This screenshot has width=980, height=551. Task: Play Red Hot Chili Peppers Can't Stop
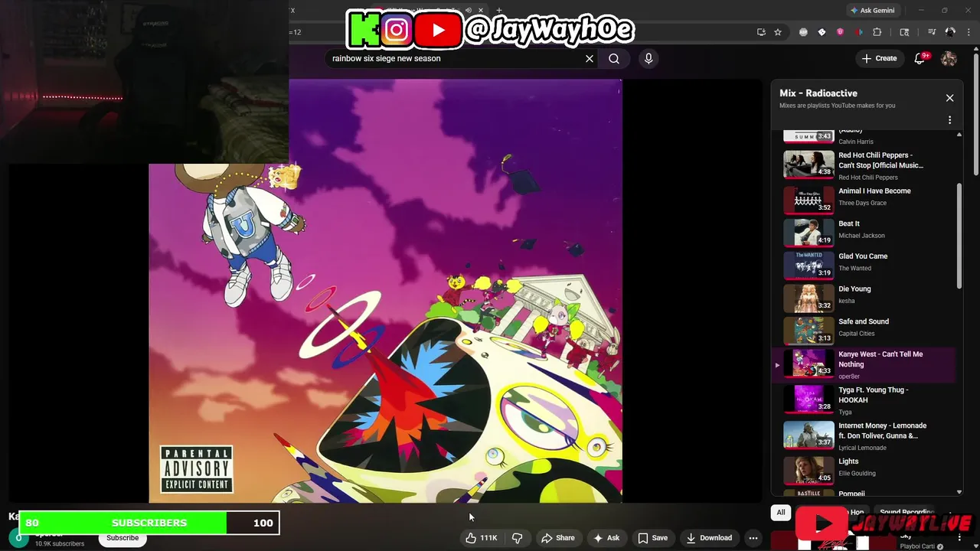pyautogui.click(x=865, y=165)
